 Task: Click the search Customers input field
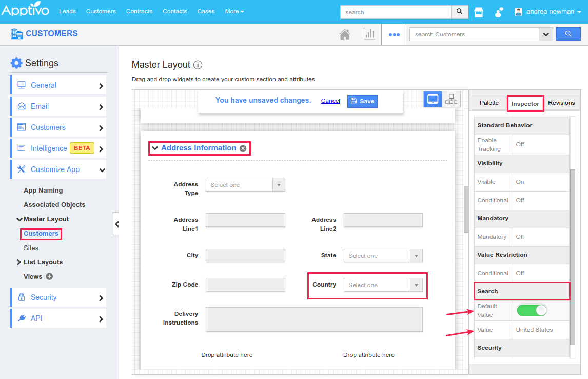[474, 34]
